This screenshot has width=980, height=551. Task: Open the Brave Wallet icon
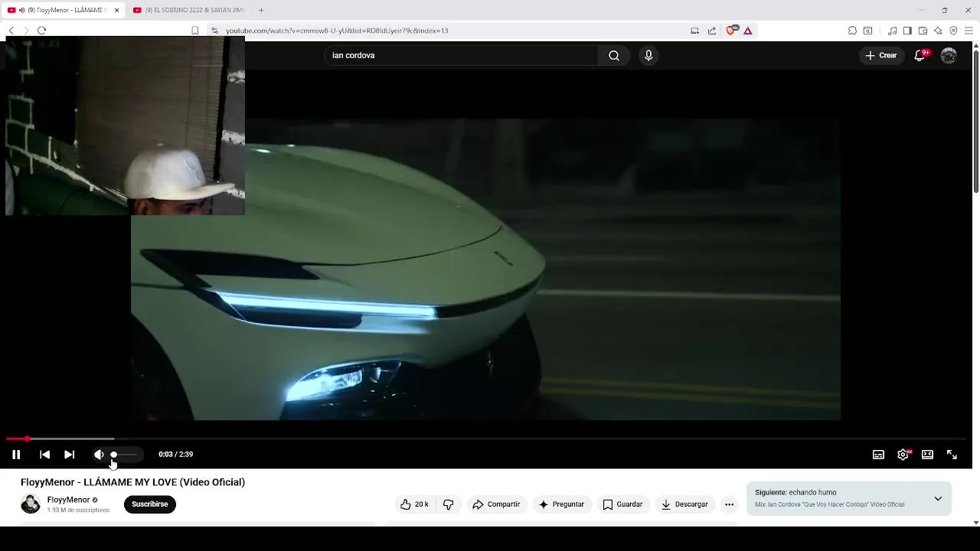(x=923, y=31)
